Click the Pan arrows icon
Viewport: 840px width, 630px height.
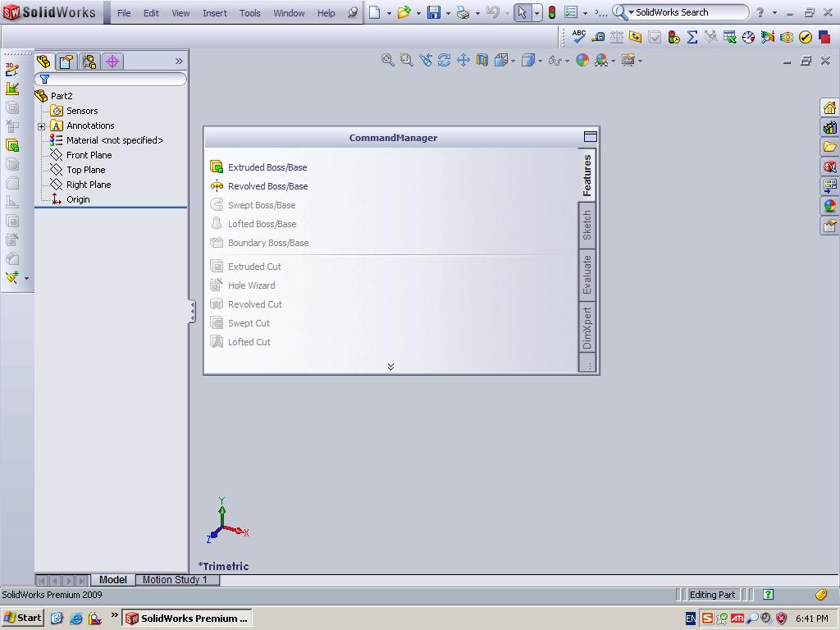[x=463, y=60]
